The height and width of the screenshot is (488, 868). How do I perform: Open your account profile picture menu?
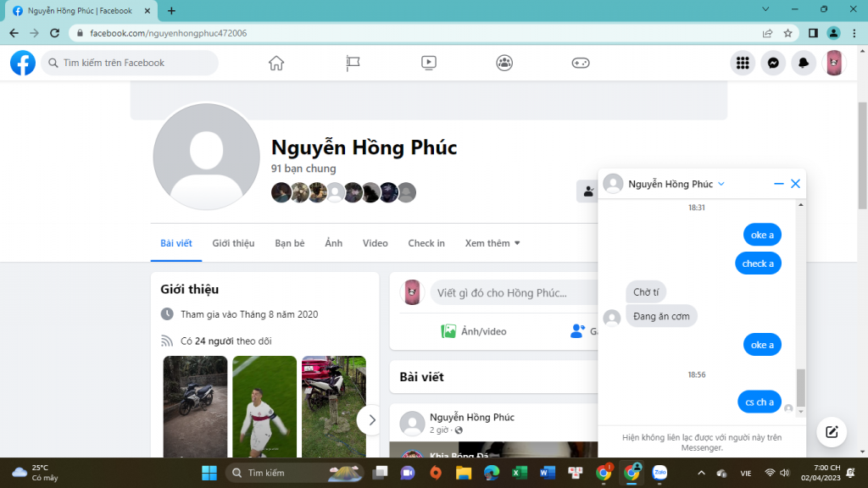pyautogui.click(x=834, y=63)
